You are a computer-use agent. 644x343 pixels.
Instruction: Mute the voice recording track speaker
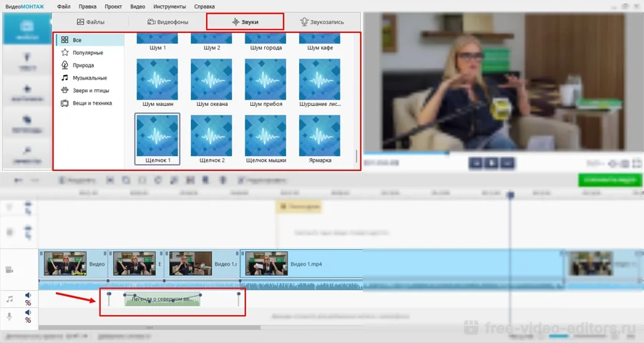click(29, 313)
